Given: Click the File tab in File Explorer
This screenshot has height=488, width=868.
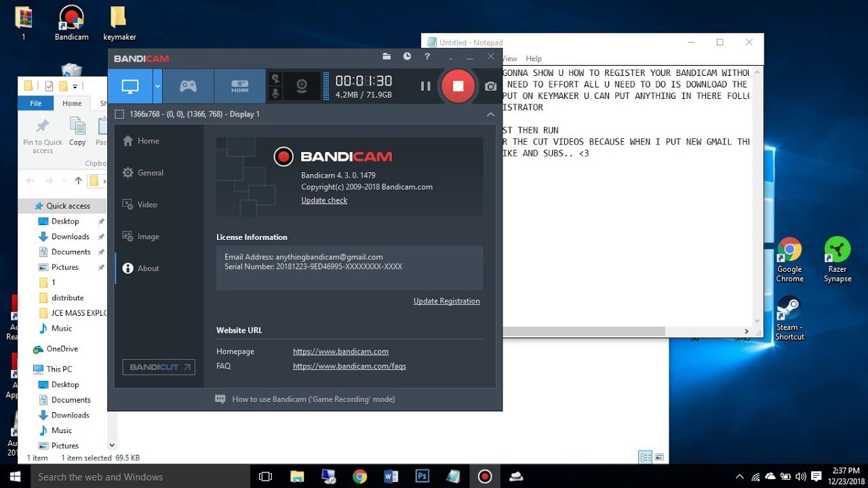Looking at the screenshot, I should tap(35, 103).
